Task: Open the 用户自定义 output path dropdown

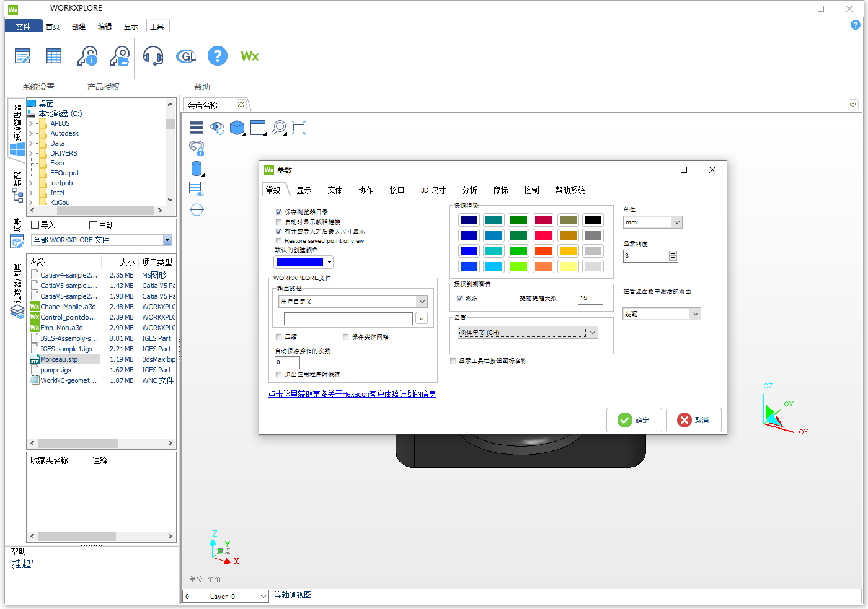Action: [353, 302]
